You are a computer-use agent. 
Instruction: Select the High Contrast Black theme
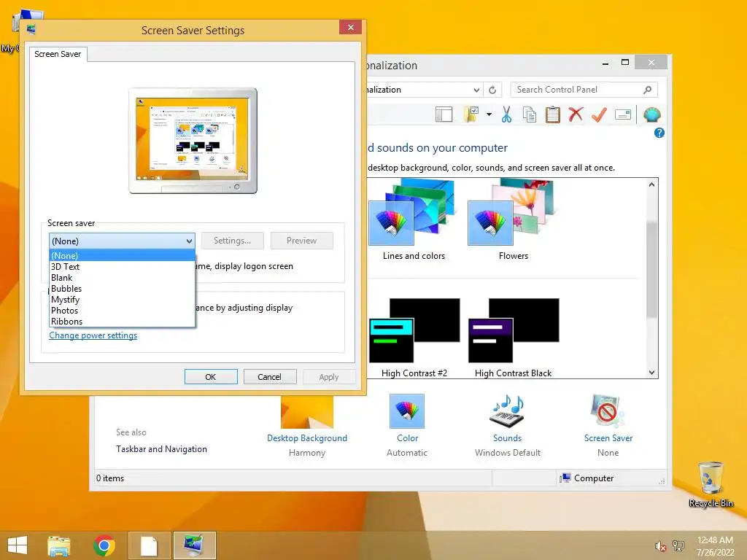(513, 338)
